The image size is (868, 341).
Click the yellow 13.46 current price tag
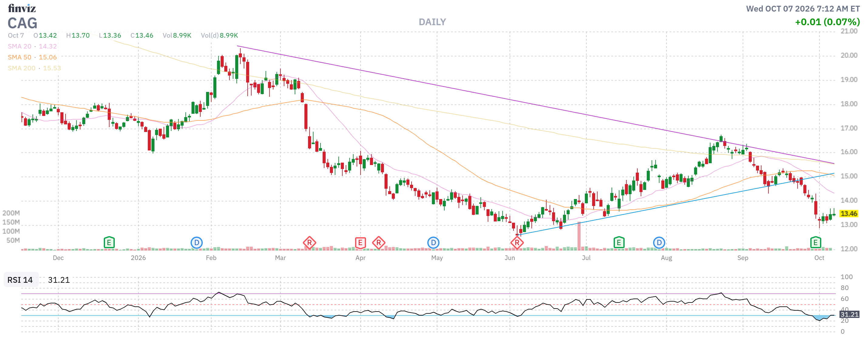[x=849, y=214]
